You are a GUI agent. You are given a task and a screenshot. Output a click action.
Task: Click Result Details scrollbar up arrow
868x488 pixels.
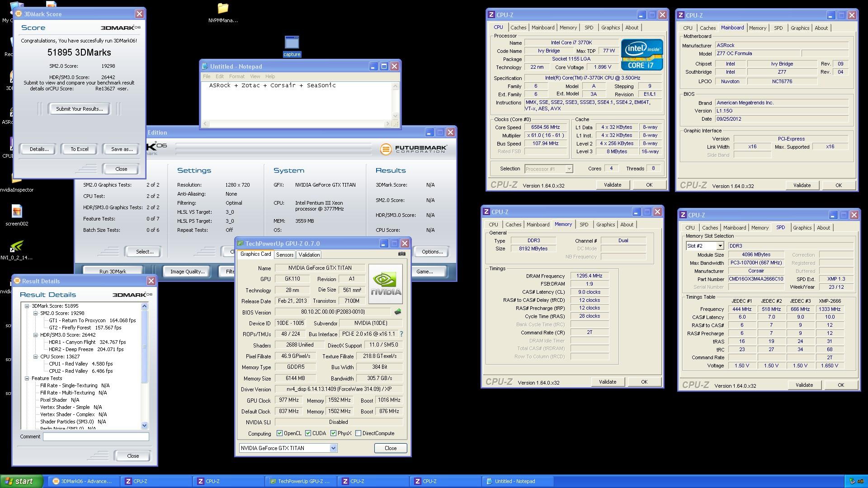(x=145, y=306)
